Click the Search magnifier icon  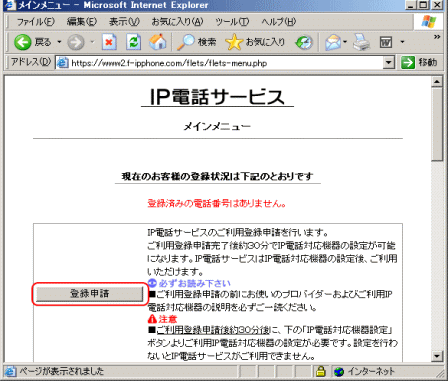(185, 42)
